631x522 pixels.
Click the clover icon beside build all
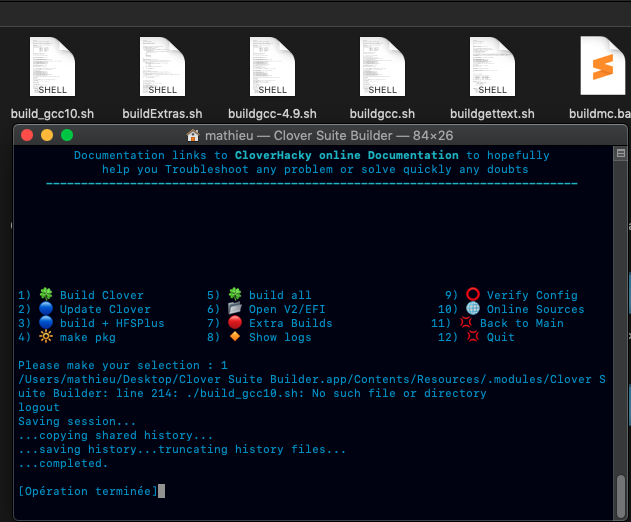[x=235, y=294]
